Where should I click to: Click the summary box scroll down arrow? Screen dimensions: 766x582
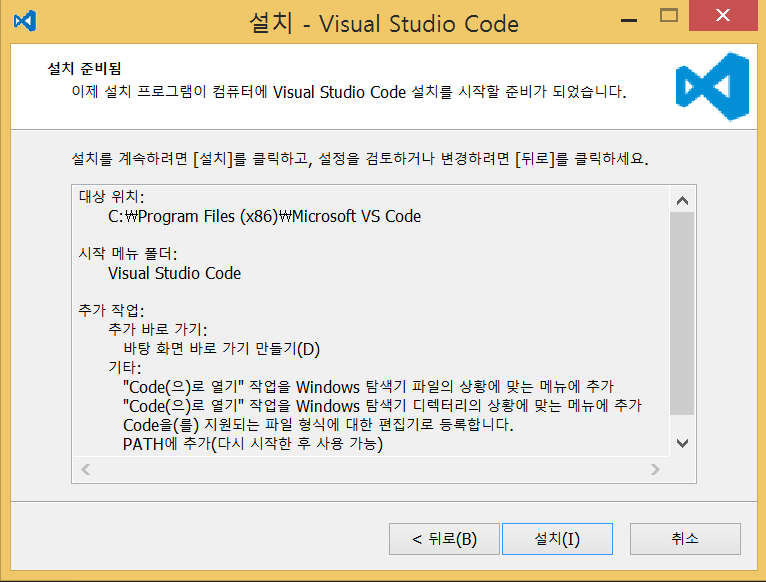click(682, 443)
